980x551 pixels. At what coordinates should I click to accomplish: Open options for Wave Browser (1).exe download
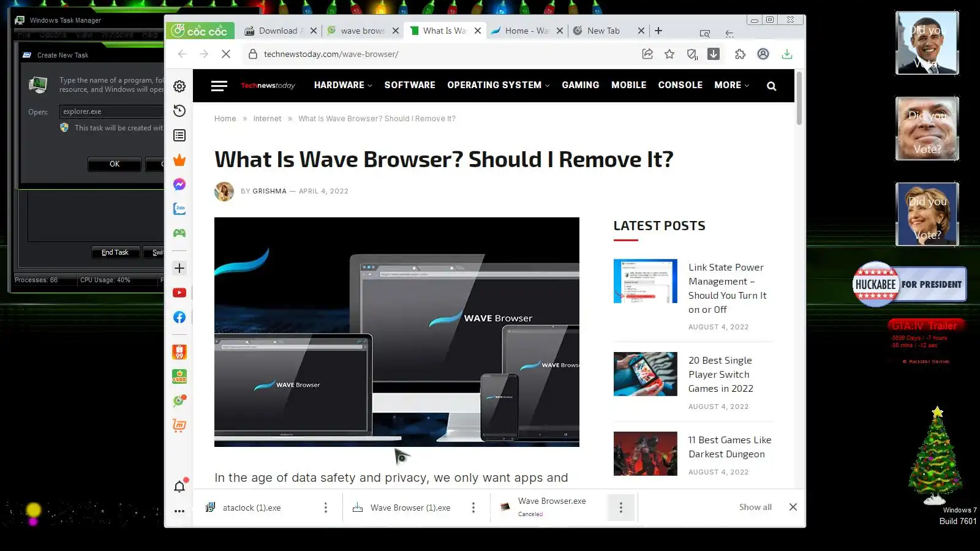(473, 508)
